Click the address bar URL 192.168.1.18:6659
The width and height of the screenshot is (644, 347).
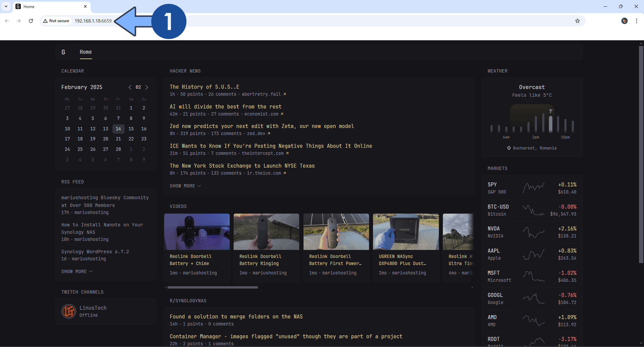pyautogui.click(x=93, y=21)
